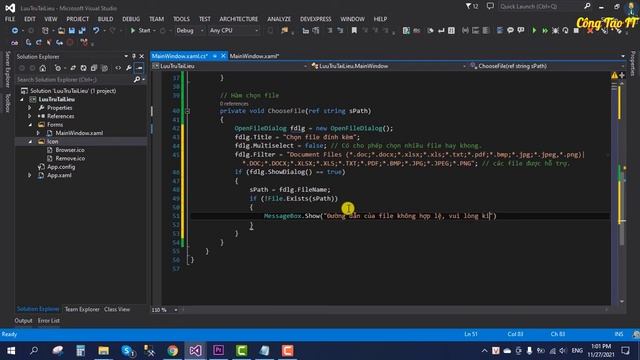Click Show All Files icon in Solution Explorer
The image size is (640, 360).
[x=104, y=68]
